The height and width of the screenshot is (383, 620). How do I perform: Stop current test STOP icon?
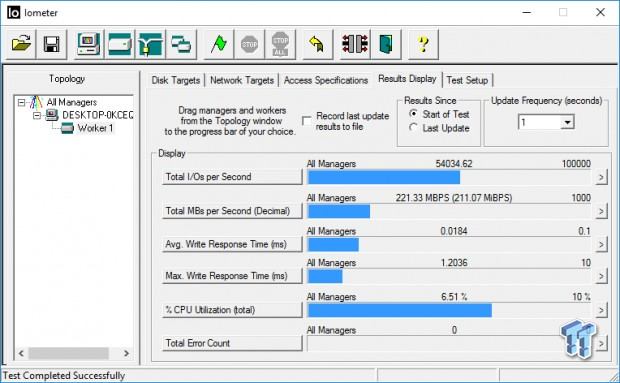coord(250,44)
